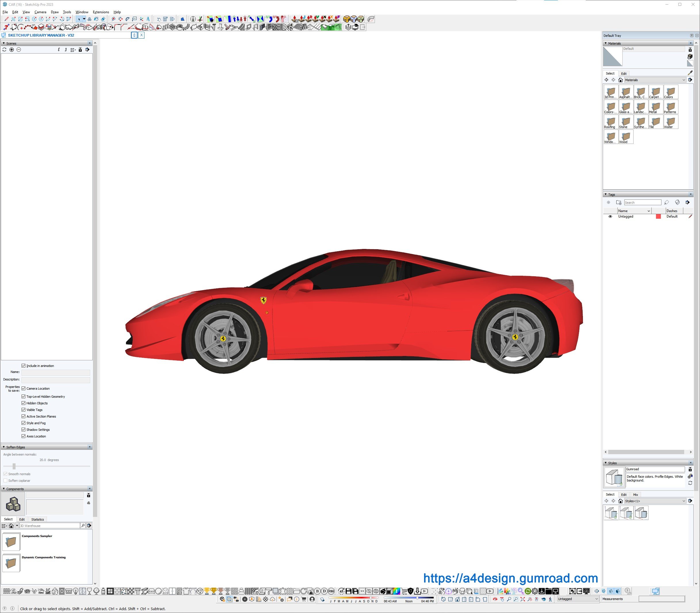This screenshot has width=700, height=613.
Task: Click the material eyedropper sample icon
Action: point(690,73)
